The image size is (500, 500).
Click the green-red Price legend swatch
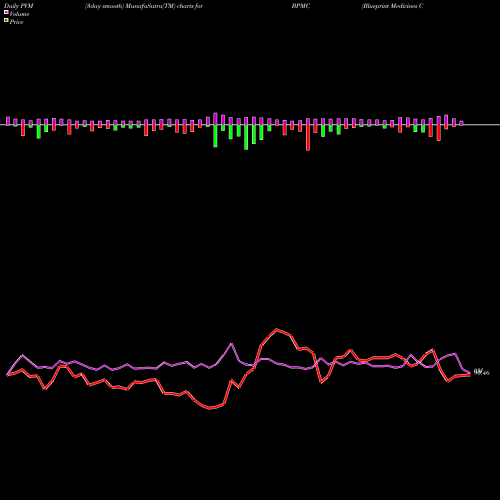click(6, 21)
